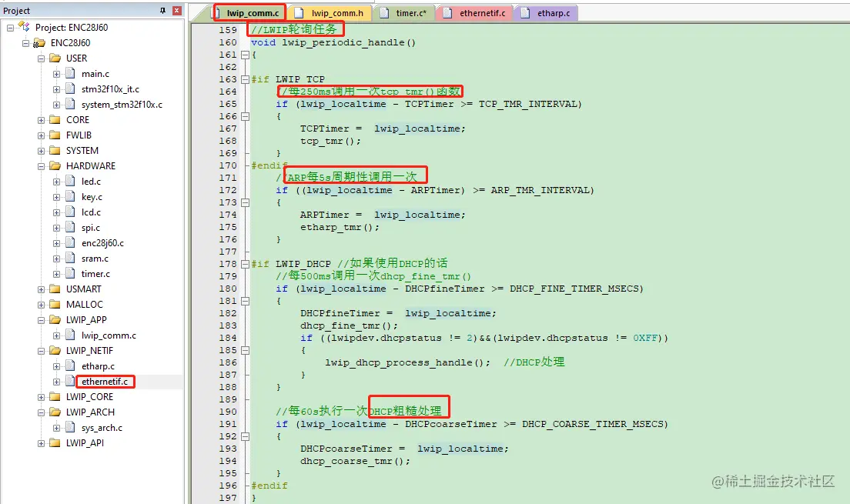
Task: Expand the MALLOC folder
Action: tap(42, 305)
